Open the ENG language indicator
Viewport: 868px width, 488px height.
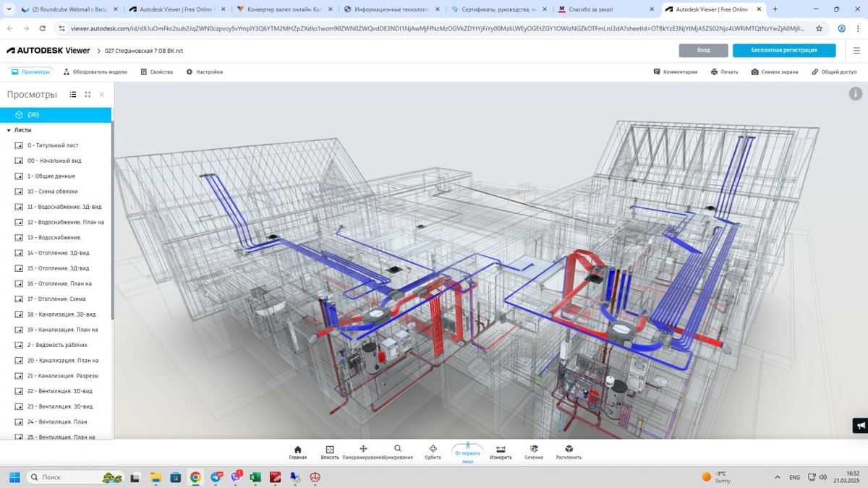pyautogui.click(x=794, y=477)
